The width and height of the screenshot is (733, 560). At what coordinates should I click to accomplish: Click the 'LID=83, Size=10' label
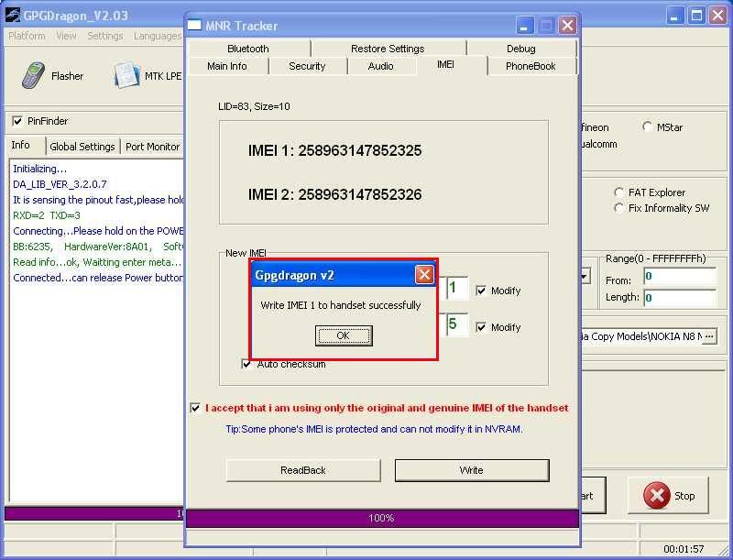click(254, 106)
